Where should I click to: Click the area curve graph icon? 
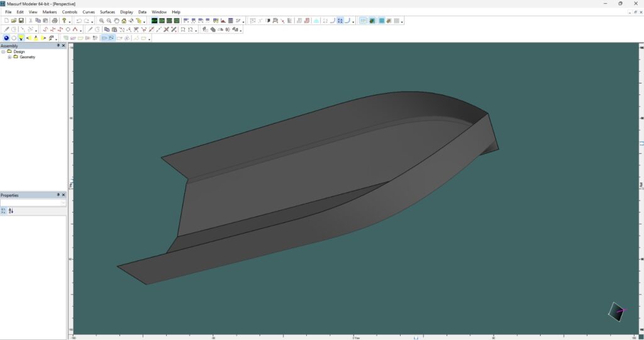pyautogui.click(x=223, y=21)
